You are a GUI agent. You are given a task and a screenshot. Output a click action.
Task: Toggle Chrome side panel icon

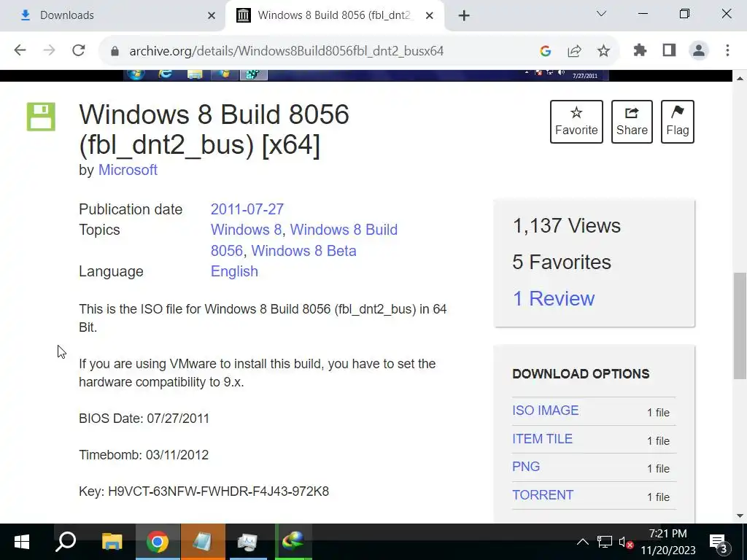(670, 50)
